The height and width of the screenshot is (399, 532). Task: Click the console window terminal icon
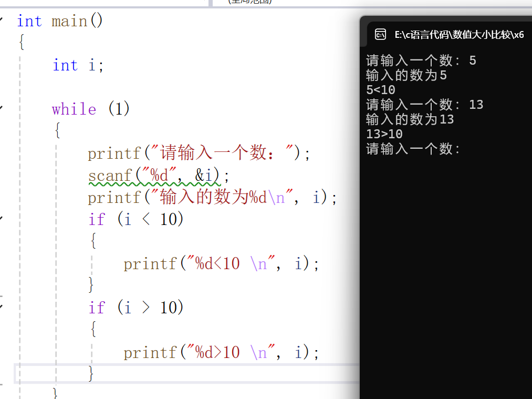[x=380, y=34]
